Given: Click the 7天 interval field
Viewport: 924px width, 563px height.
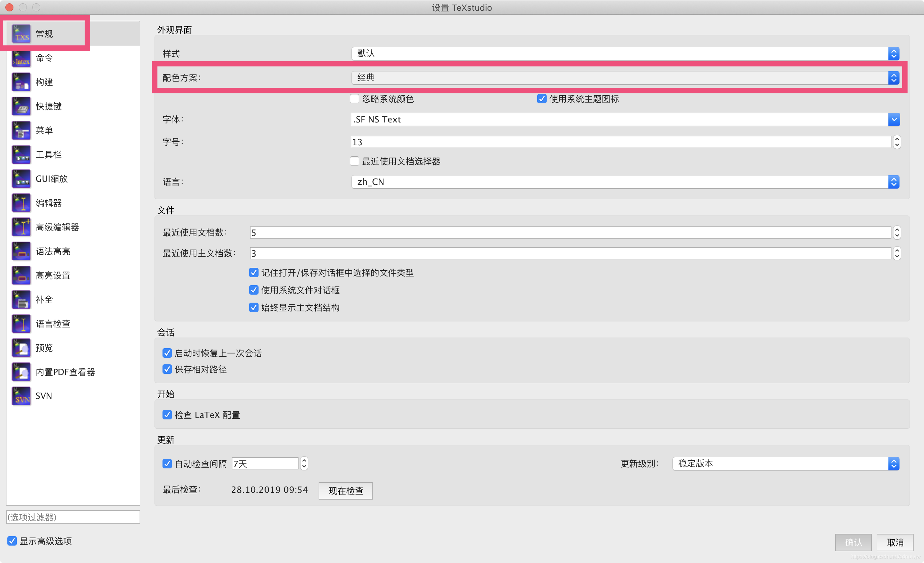Looking at the screenshot, I should (265, 464).
